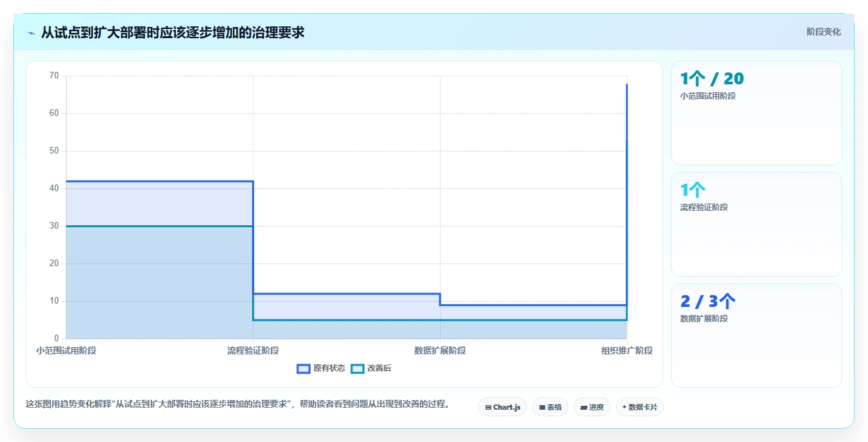Select the 表格 tag
The image size is (868, 442).
click(x=551, y=407)
